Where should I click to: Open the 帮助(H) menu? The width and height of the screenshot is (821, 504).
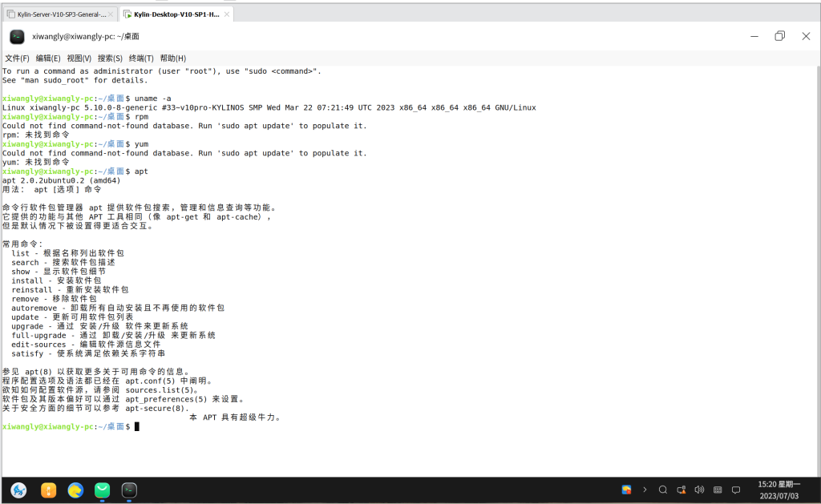tap(172, 58)
